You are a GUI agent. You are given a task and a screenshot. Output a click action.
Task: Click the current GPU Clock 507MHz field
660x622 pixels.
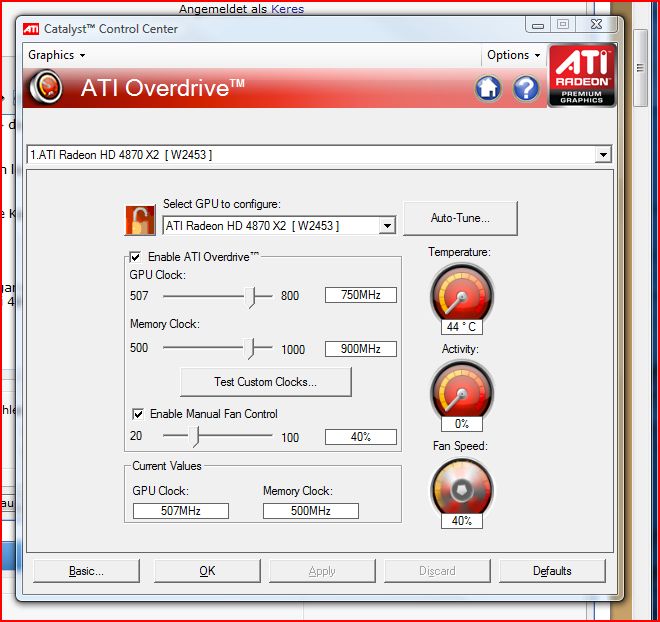tap(181, 511)
